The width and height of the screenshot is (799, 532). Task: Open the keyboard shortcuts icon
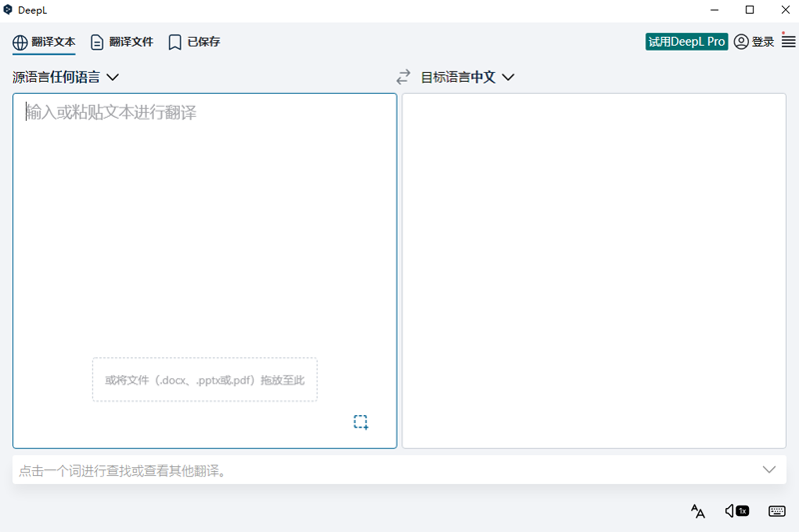(x=777, y=511)
